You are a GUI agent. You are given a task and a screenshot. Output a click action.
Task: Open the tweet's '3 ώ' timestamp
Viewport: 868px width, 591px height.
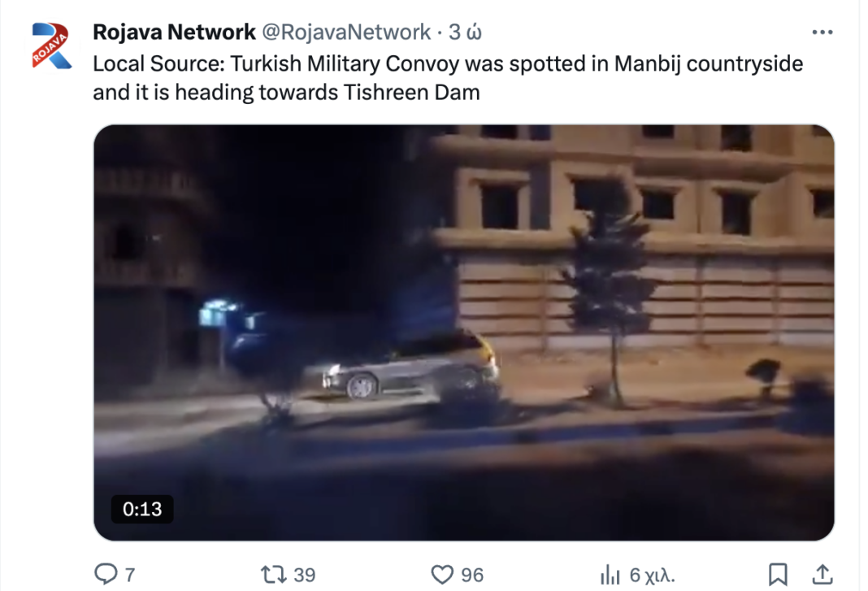point(465,33)
